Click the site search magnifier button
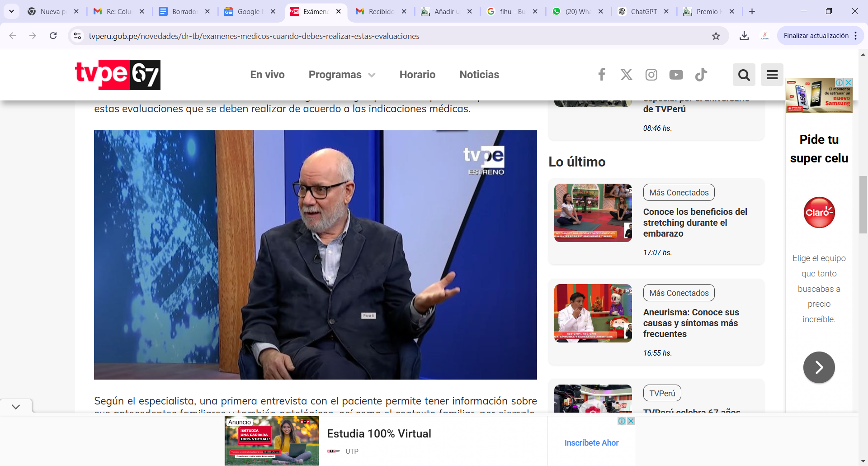The image size is (868, 466). pos(744,75)
